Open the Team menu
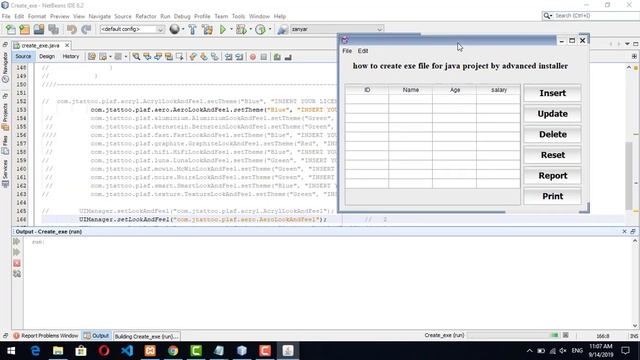The image size is (640, 360). pyautogui.click(x=221, y=16)
